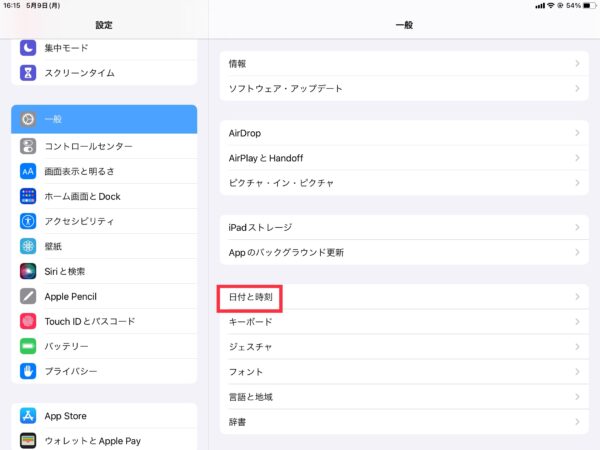600x450 pixels.
Task: Tap the General gear icon
Action: pos(28,119)
